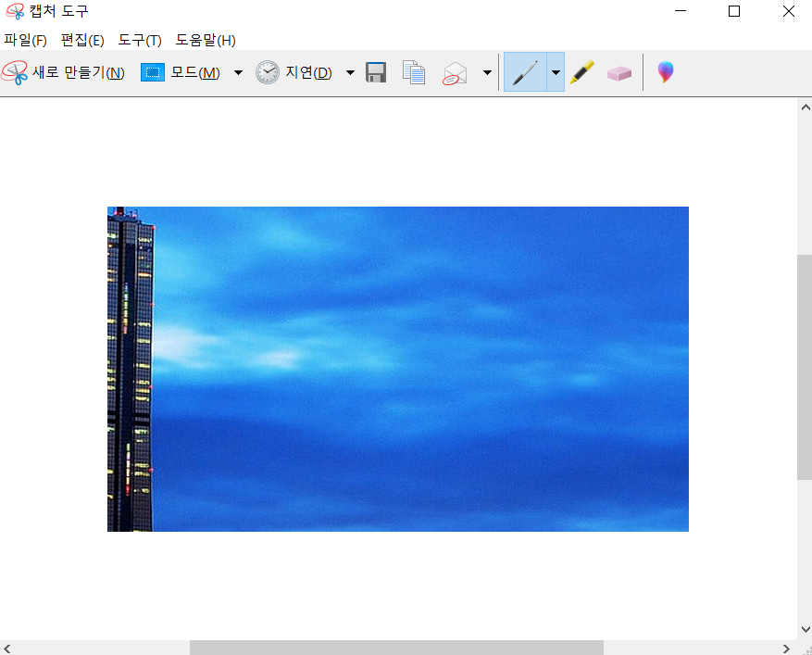Open in Paint 3D with the balloon icon
Viewport: 812px width, 655px height.
click(x=666, y=72)
